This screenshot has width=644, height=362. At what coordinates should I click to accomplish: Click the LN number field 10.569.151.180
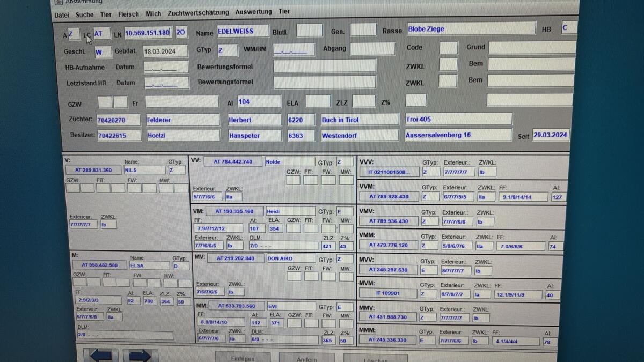pyautogui.click(x=148, y=33)
